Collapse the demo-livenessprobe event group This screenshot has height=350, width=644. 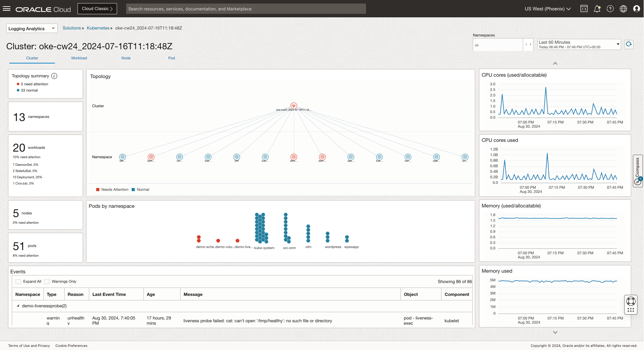pyautogui.click(x=18, y=306)
